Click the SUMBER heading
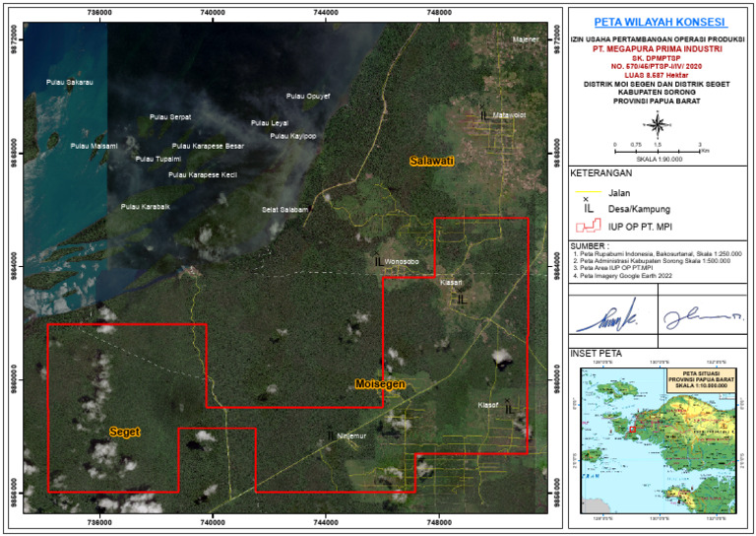The height and width of the screenshot is (536, 756). 590,246
